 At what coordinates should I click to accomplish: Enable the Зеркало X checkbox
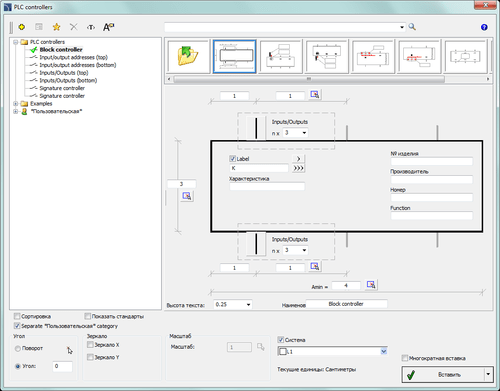(x=90, y=345)
